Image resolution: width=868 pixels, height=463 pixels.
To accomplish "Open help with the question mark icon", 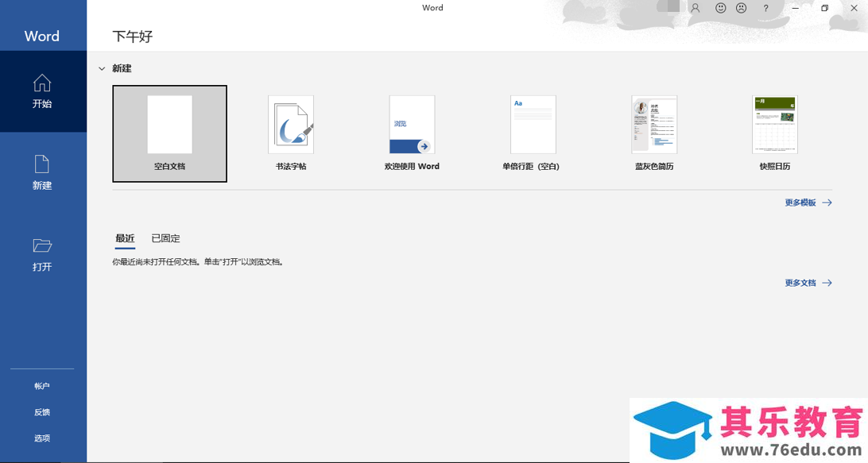I will pyautogui.click(x=765, y=8).
